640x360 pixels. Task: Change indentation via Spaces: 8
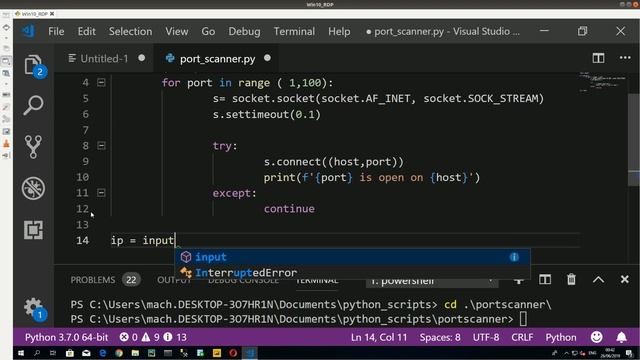(x=440, y=337)
